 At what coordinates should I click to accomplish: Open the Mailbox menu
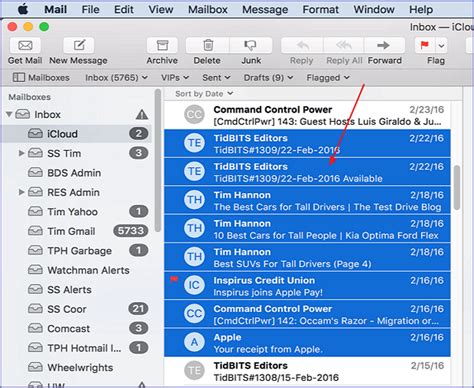[x=208, y=9]
